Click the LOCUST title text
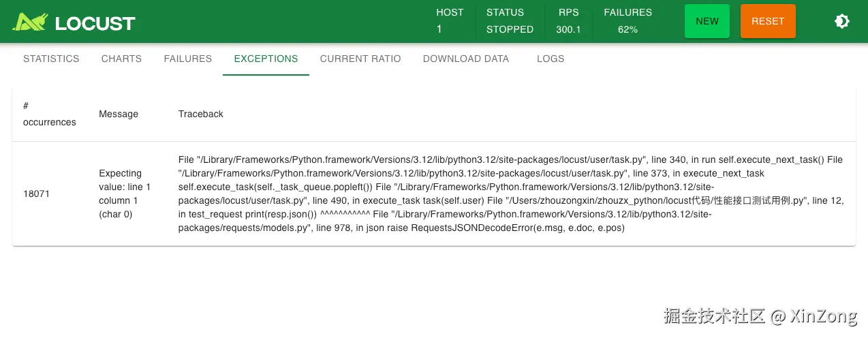868x338 pixels. click(95, 22)
